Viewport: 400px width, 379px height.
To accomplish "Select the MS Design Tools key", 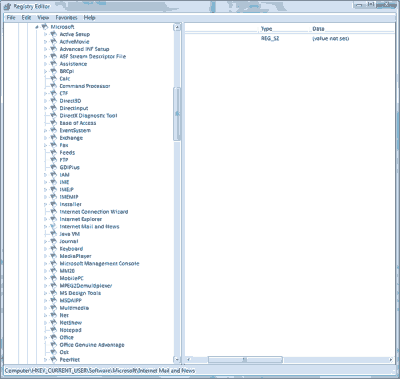I will (x=80, y=293).
